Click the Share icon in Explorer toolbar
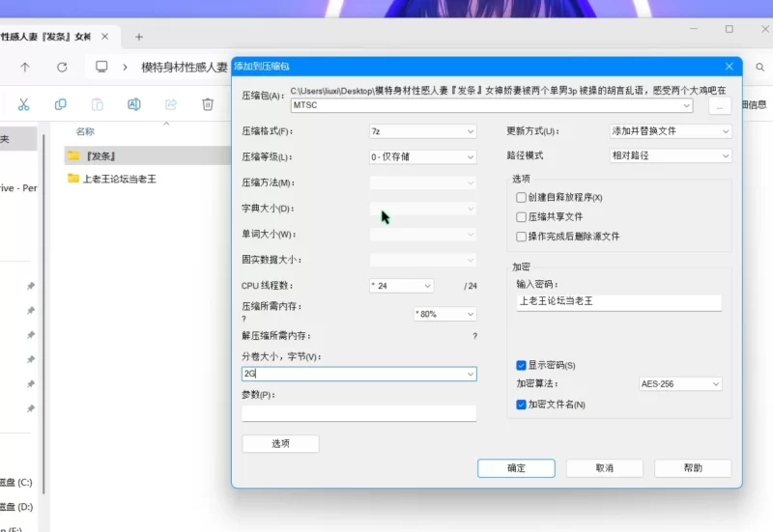 coord(171,104)
